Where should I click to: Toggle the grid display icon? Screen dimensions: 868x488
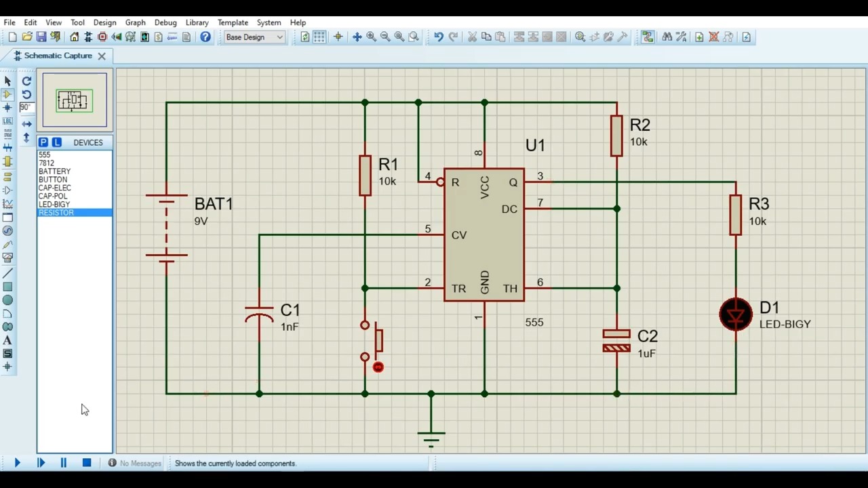[319, 37]
